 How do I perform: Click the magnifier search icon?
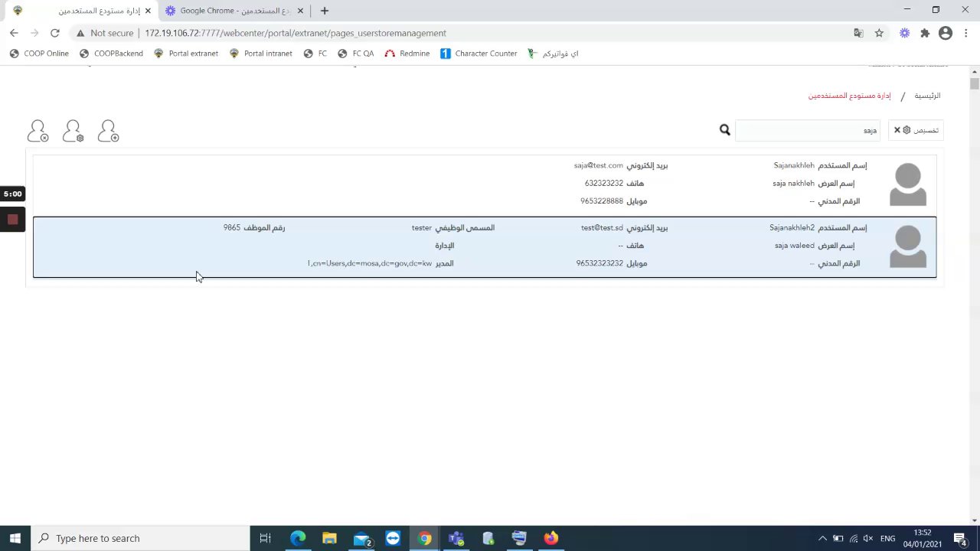pos(725,130)
